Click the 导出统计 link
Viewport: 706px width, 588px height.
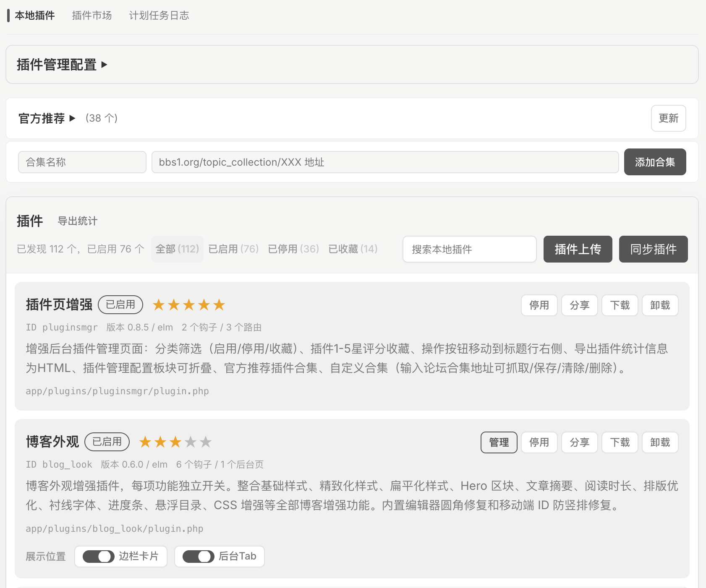click(78, 221)
